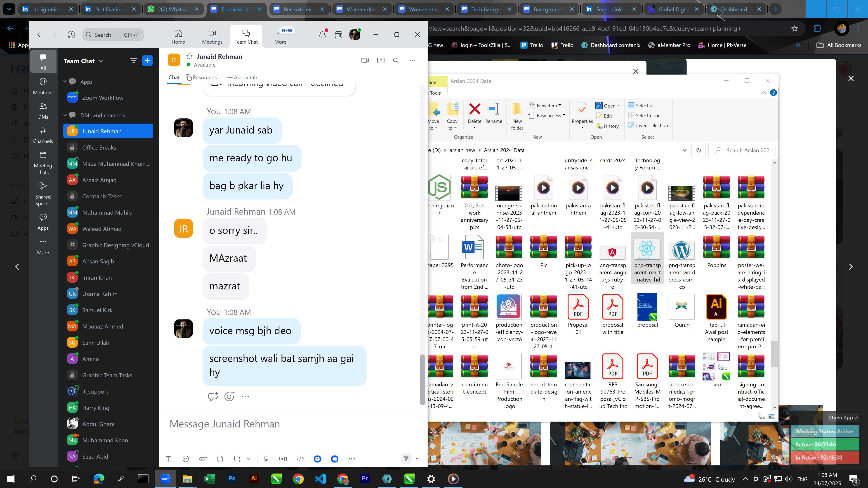868x488 pixels.
Task: Click the share screen icon in chat header
Action: 381,60
